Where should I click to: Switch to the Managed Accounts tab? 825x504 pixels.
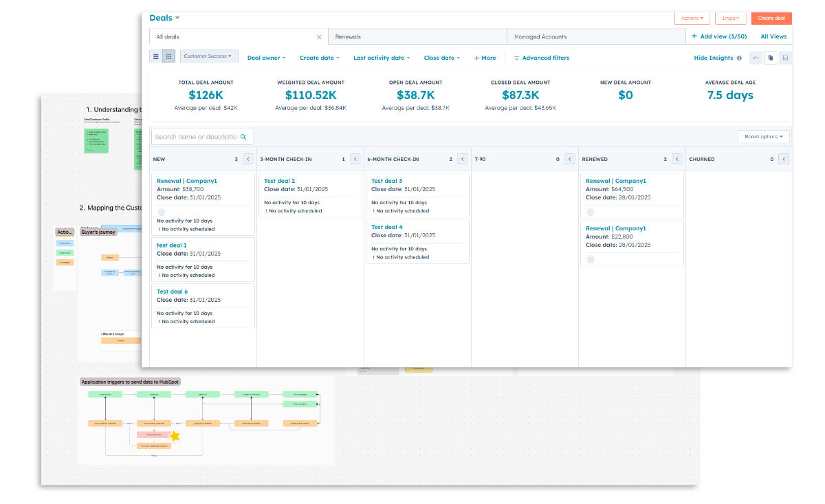596,37
